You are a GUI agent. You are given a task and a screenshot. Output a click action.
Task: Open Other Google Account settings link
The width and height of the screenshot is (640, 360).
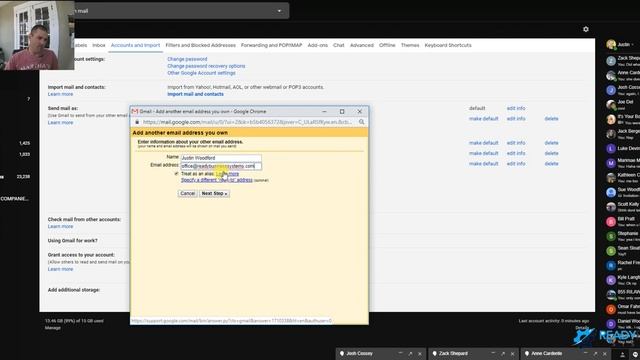click(x=201, y=73)
